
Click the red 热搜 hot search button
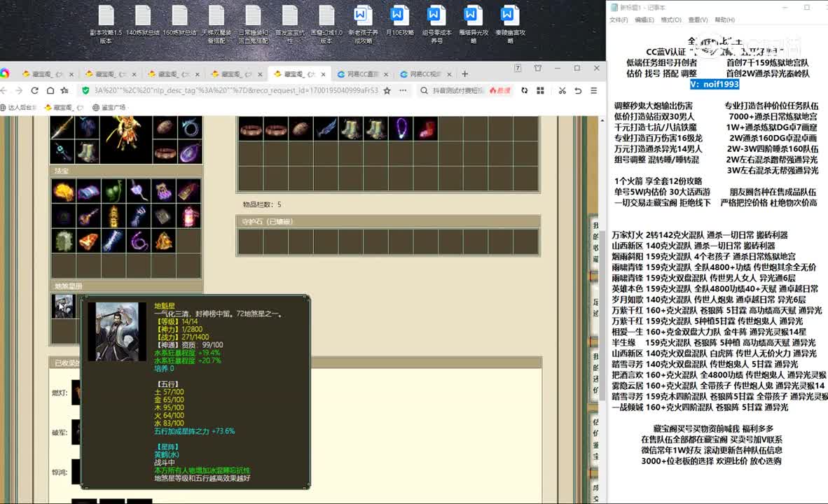coord(500,91)
